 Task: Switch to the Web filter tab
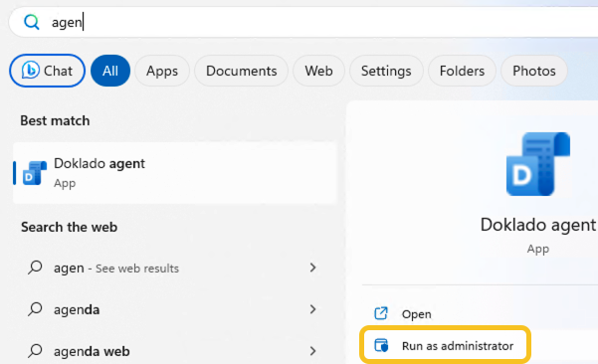[x=318, y=71]
